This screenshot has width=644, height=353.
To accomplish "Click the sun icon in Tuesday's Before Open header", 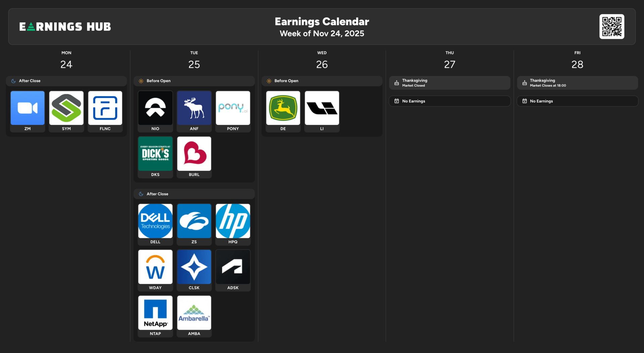I will pos(141,81).
